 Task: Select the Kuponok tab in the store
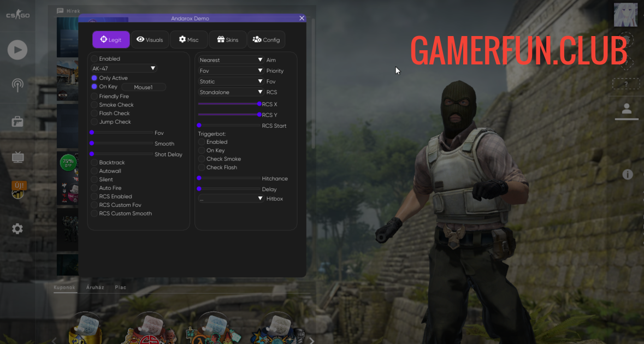point(64,287)
